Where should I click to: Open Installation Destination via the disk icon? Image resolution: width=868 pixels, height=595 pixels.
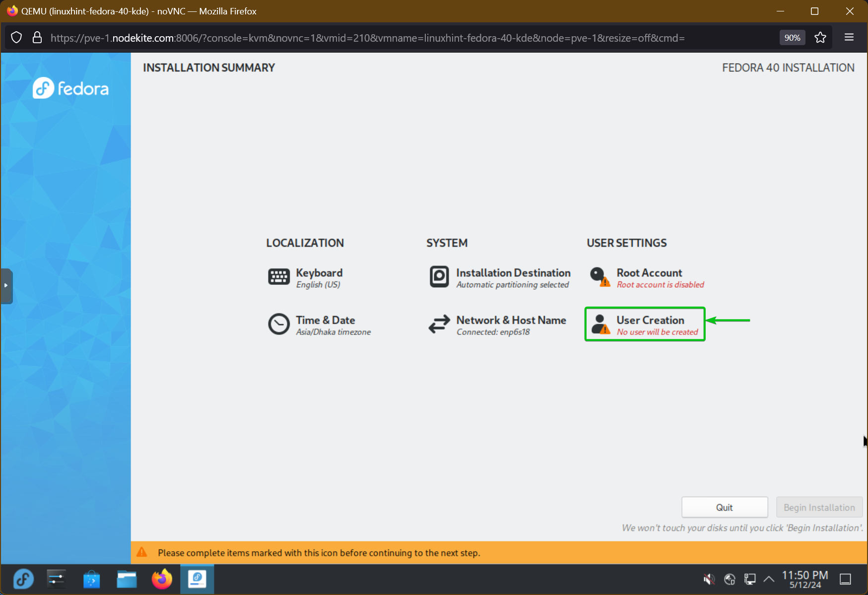(439, 277)
